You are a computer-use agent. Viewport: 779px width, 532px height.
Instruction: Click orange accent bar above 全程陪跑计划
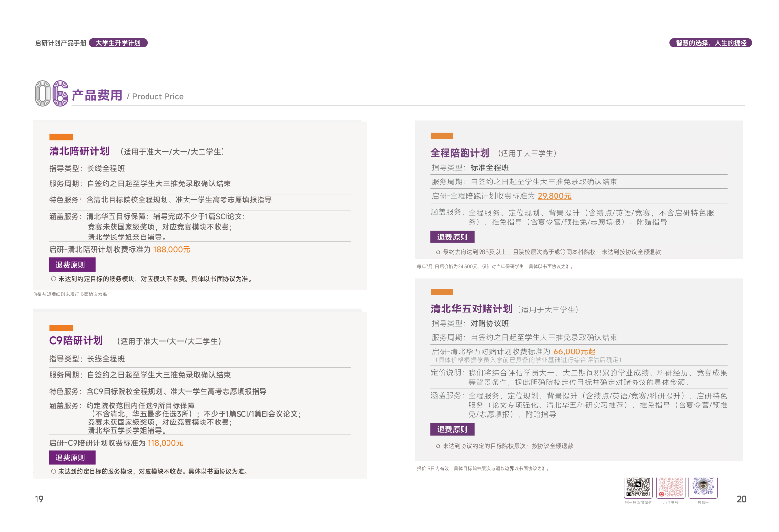point(442,136)
